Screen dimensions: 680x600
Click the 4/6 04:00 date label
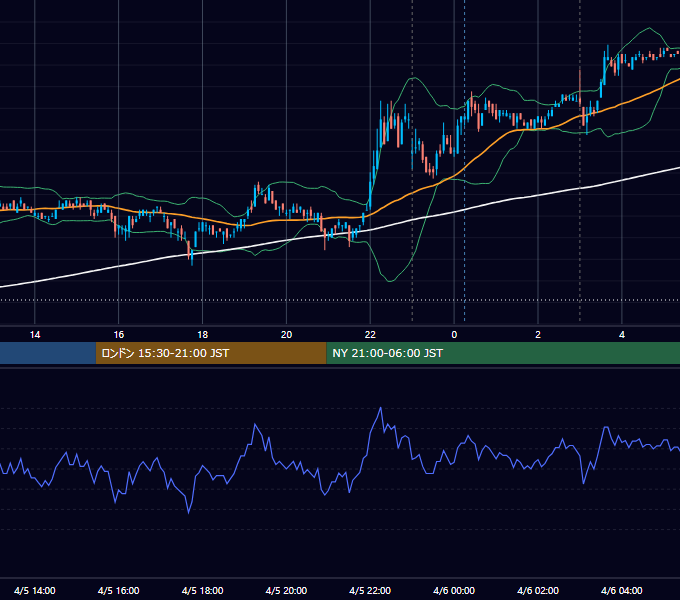pos(622,590)
